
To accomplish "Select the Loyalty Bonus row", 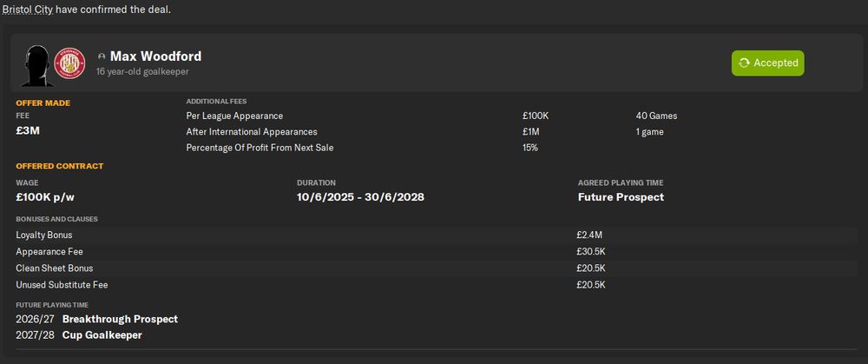I will (44, 235).
